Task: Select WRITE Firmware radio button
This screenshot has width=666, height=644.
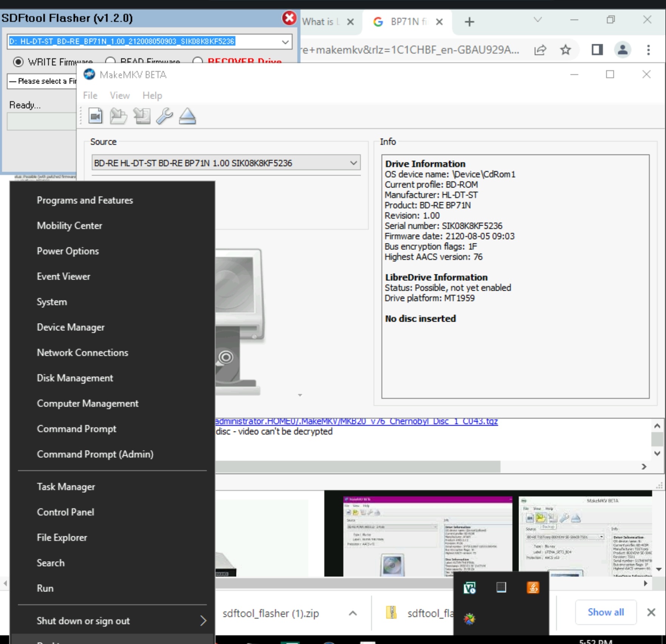Action: coord(18,62)
